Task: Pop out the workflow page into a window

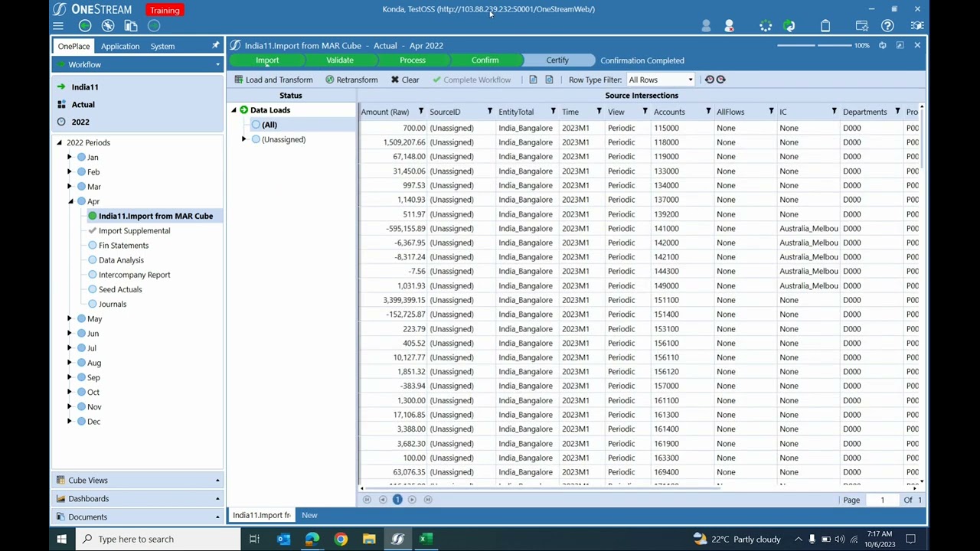Action: pos(900,46)
